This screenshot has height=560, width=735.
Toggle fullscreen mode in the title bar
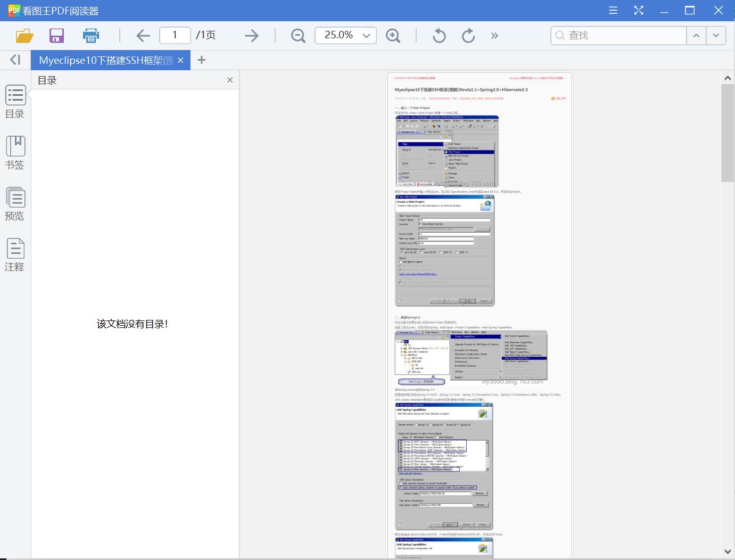coord(639,10)
